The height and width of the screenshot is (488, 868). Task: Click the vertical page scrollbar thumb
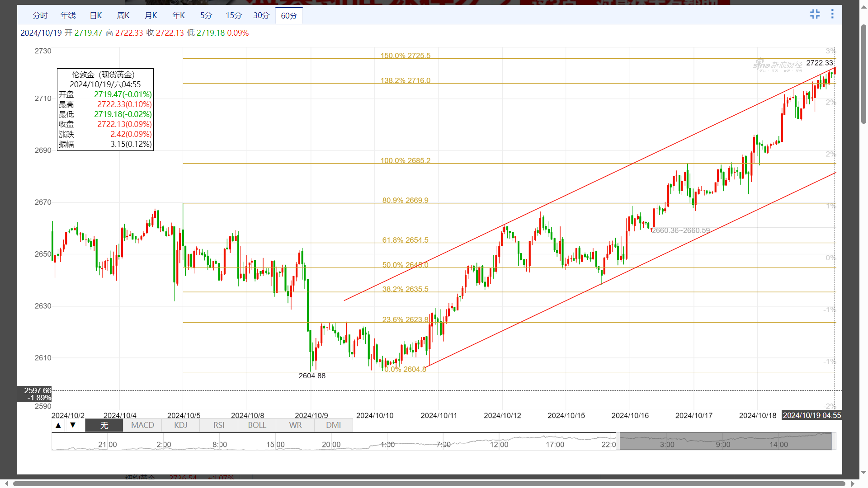[863, 75]
